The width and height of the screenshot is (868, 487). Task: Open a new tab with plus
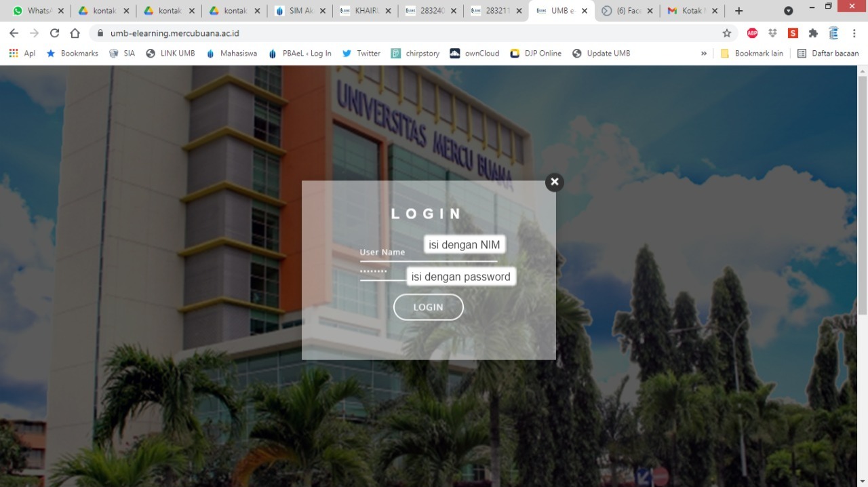click(738, 11)
